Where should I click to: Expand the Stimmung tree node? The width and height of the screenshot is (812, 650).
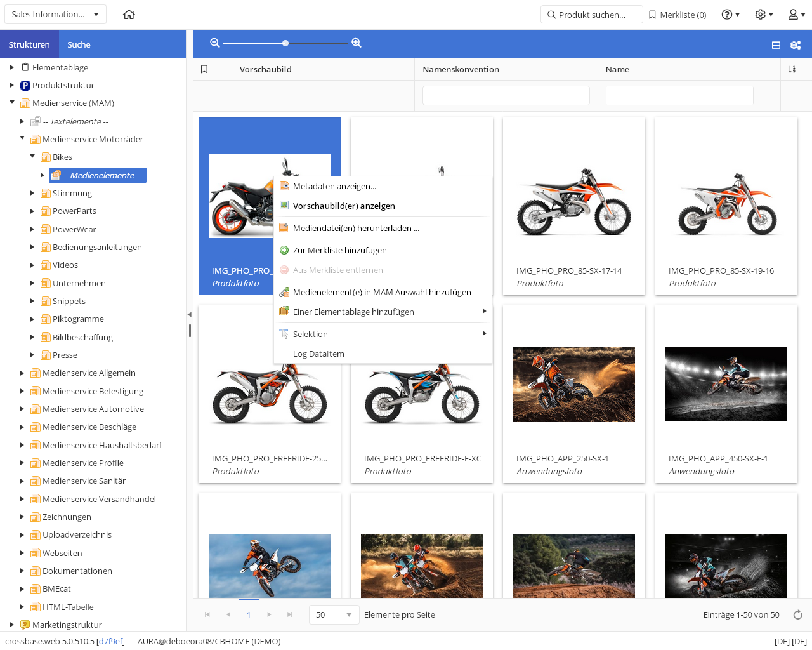point(32,193)
